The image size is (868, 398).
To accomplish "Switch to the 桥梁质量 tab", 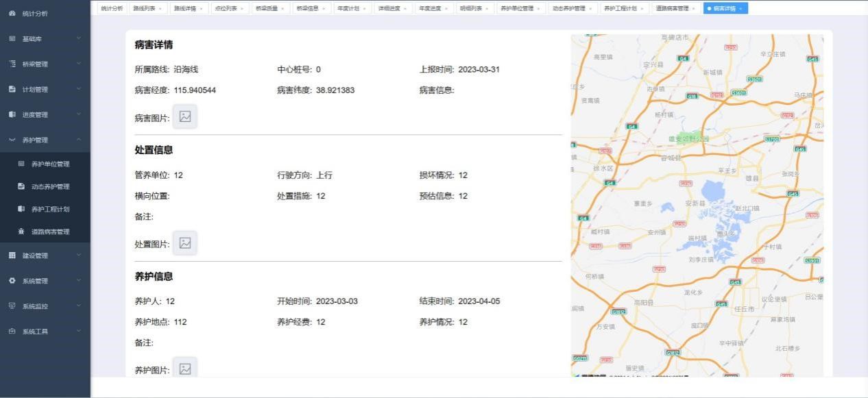I will pyautogui.click(x=267, y=8).
